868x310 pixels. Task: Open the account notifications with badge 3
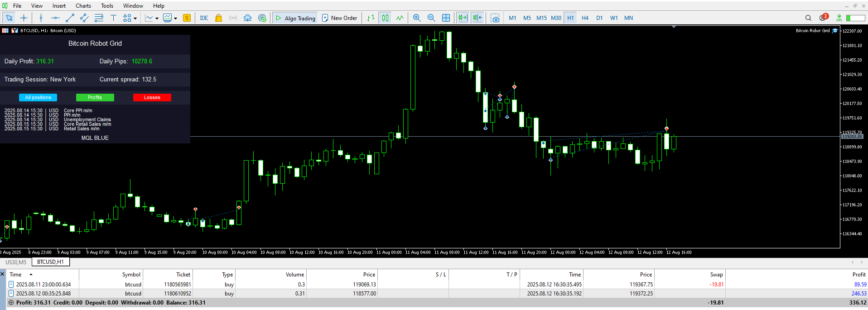click(823, 18)
